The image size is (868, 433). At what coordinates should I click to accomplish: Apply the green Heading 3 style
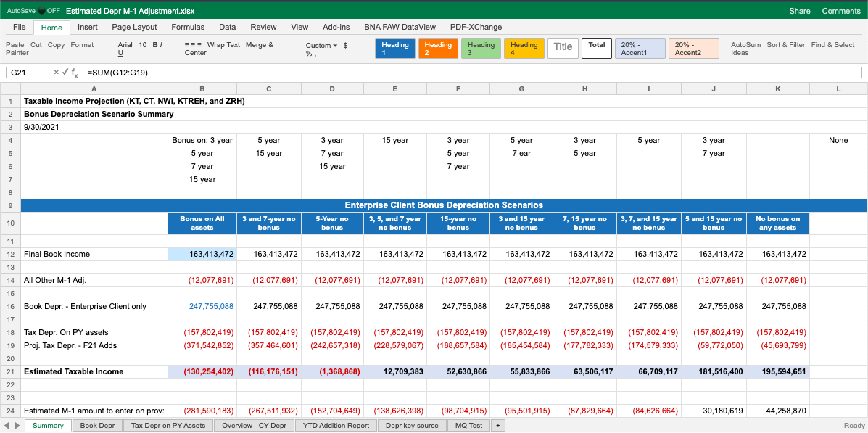click(481, 49)
